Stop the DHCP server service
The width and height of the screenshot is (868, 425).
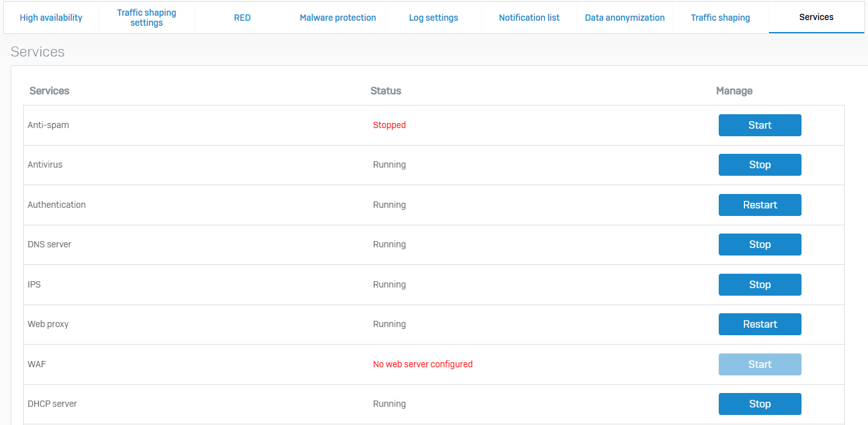point(760,404)
